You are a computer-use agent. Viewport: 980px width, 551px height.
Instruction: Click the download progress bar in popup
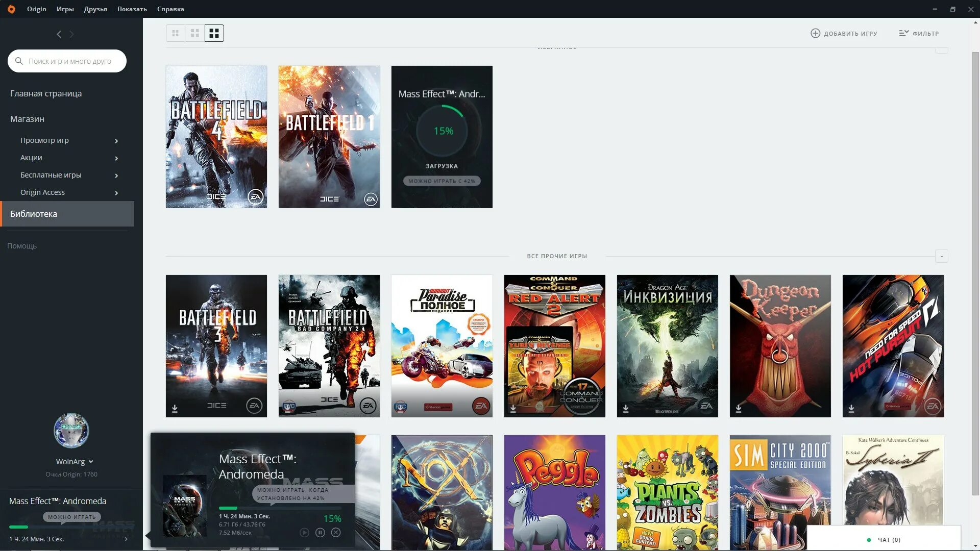point(280,508)
